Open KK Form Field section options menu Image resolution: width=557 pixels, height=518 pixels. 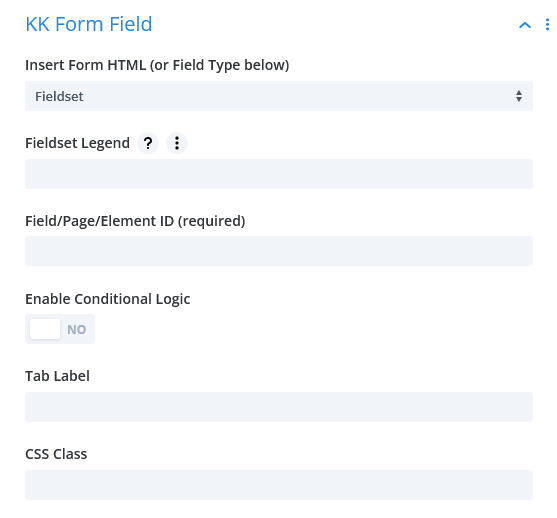[547, 25]
